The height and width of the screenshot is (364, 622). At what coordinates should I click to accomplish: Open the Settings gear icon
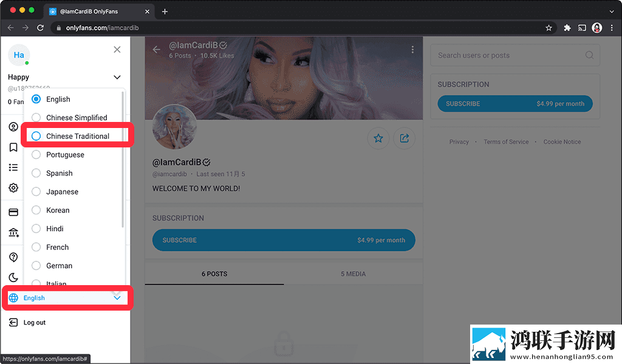[x=13, y=187]
